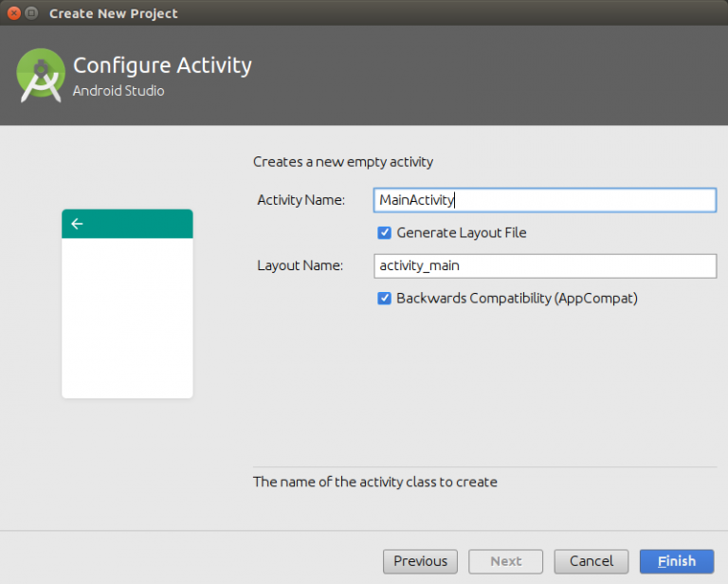
Task: Click the help text about activity class
Action: 374,482
